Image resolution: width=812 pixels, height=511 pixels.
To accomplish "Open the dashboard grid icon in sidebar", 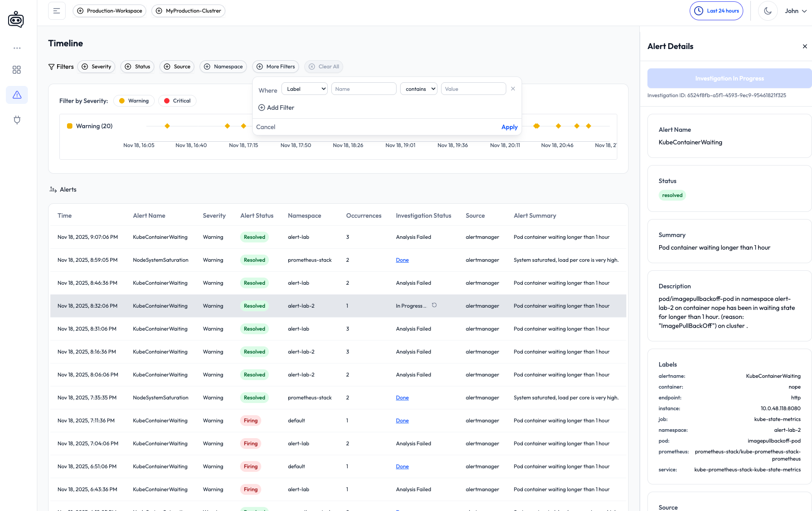I will pos(17,70).
